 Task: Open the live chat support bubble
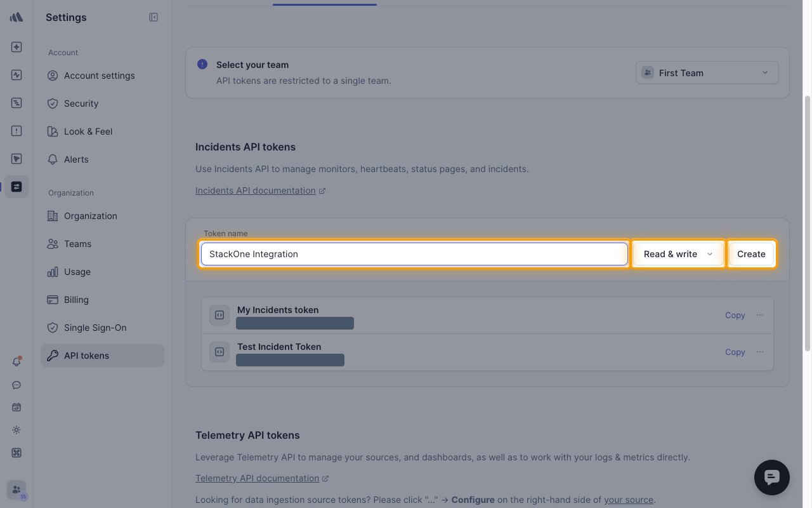click(771, 478)
